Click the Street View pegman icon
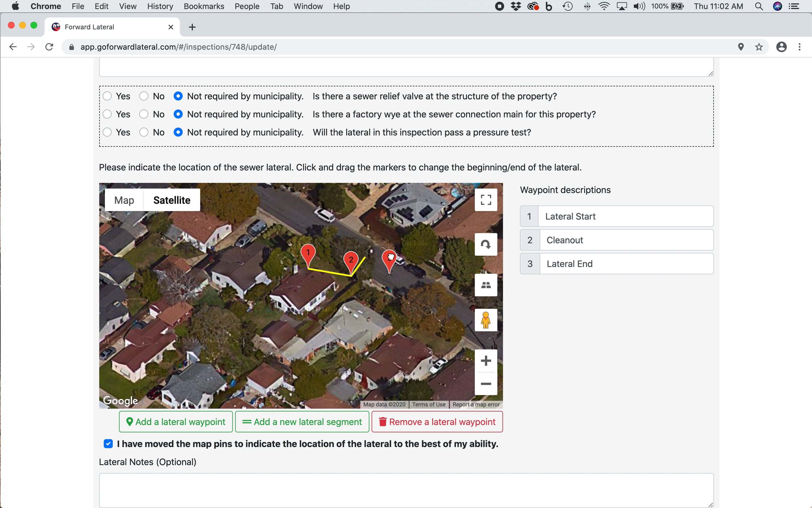The height and width of the screenshot is (508, 812). (x=486, y=320)
